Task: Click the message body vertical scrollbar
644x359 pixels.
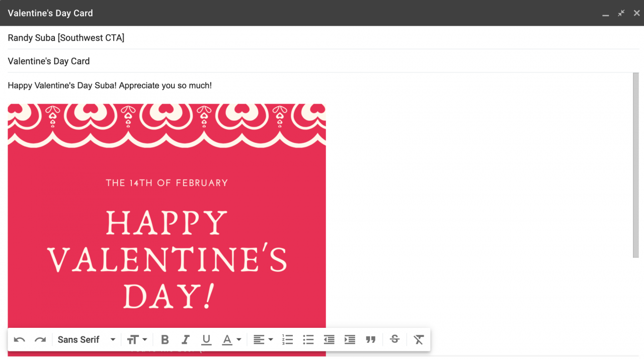Action: click(x=635, y=166)
